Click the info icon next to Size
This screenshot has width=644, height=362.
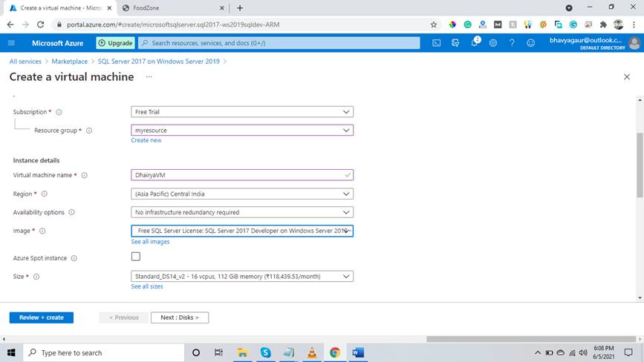[36, 277]
